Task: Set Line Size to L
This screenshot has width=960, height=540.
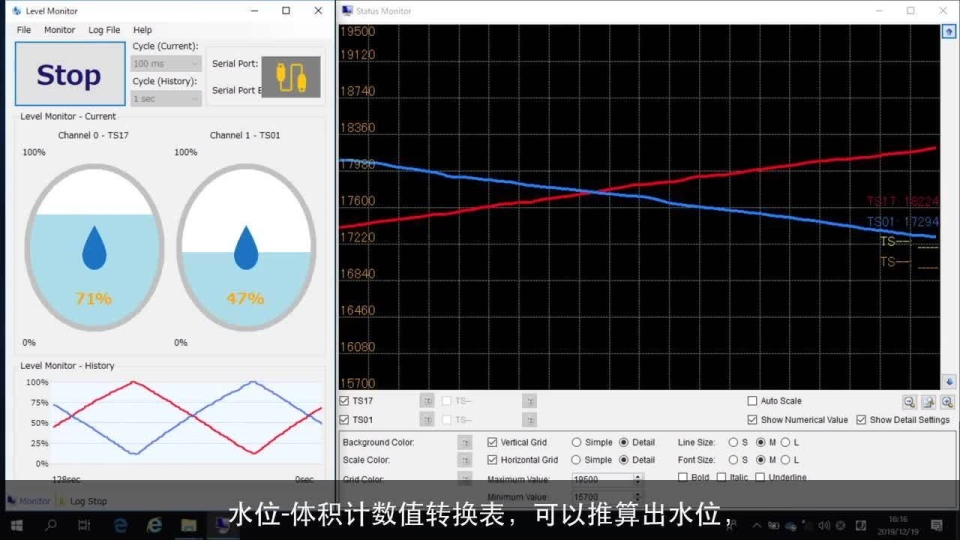Action: point(786,442)
